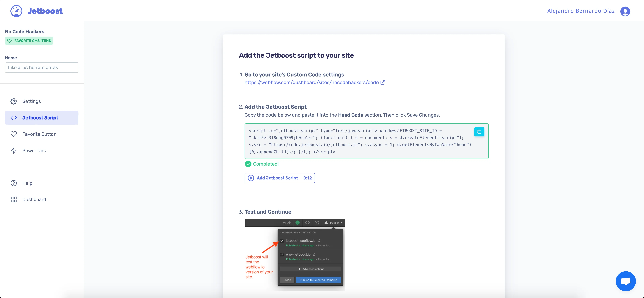Click the Name input field
The image size is (644, 298).
click(41, 67)
